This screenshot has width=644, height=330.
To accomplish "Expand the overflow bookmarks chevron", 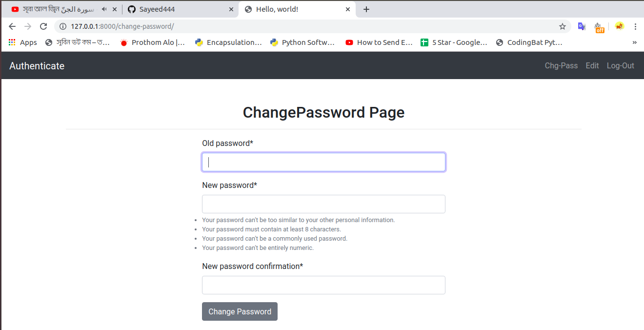I will 635,42.
